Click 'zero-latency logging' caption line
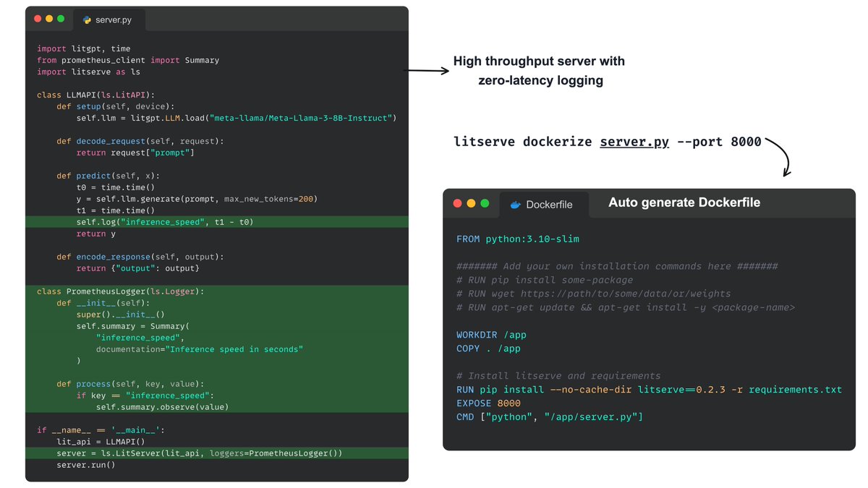Image resolution: width=868 pixels, height=488 pixels. [x=540, y=81]
